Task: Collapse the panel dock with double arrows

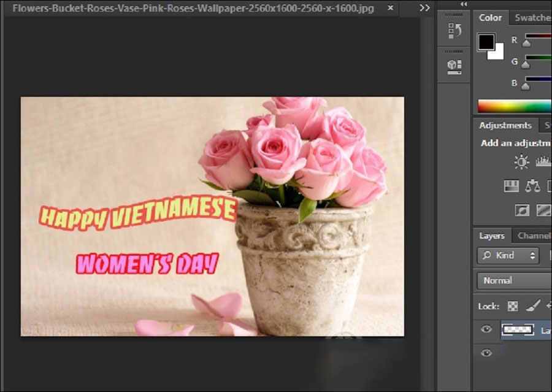Action: (463, 4)
